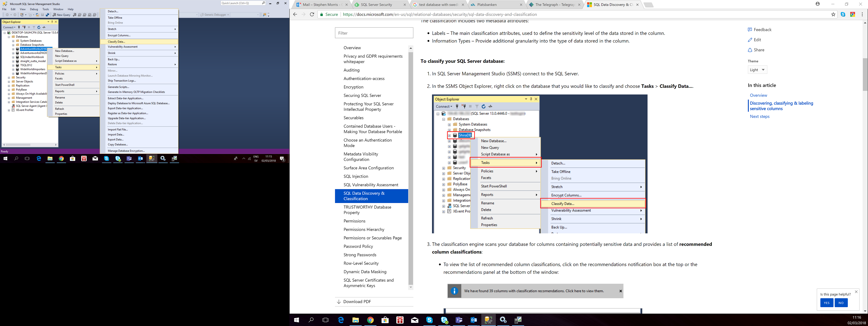Click the docs page vertical scrollbar thumb
Screen dimensions: 868x326
(865, 74)
